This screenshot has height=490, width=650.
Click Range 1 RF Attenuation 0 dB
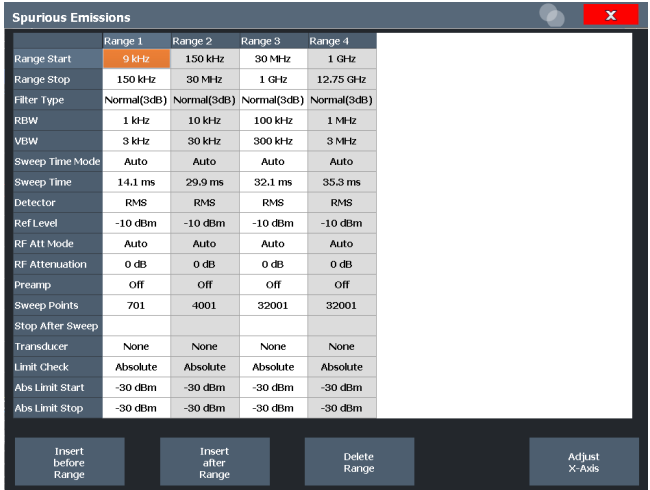click(x=136, y=264)
